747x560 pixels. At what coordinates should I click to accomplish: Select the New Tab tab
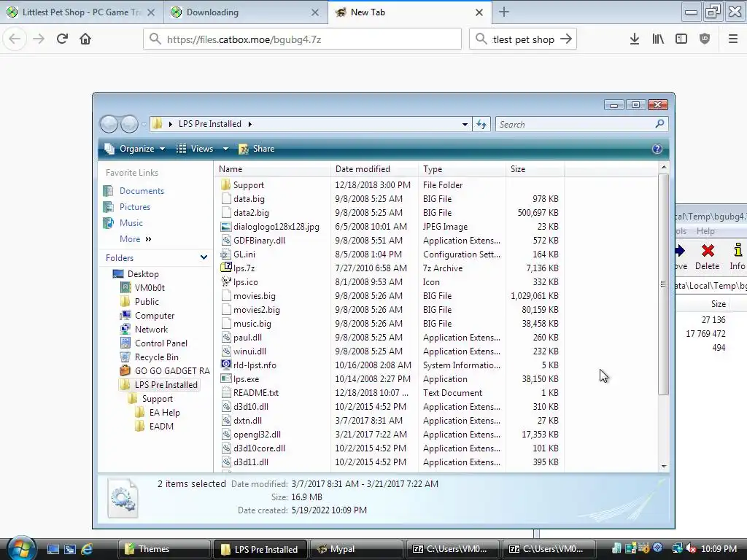pos(410,12)
